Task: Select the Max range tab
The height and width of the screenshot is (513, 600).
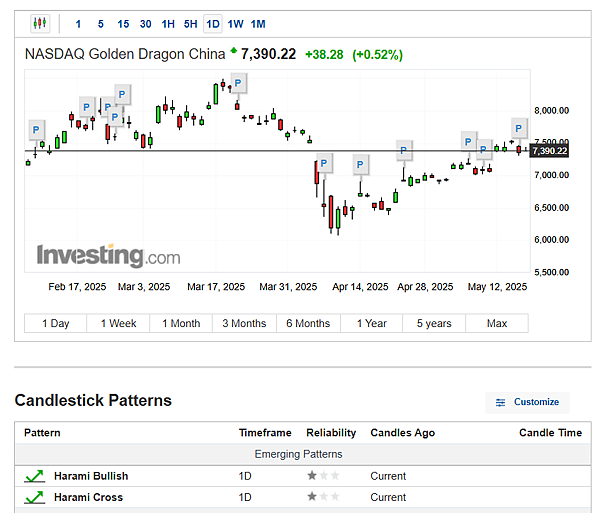Action: (x=497, y=323)
